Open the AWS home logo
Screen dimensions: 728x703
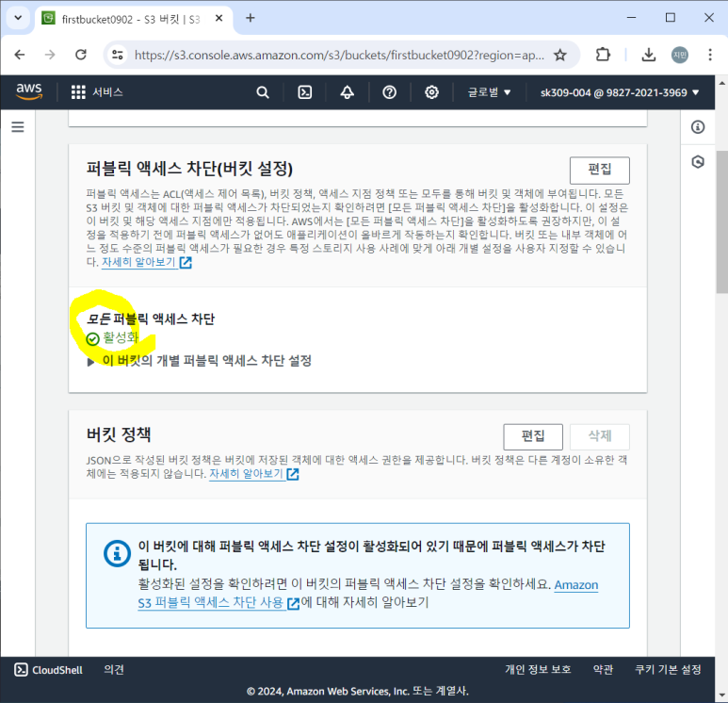29,91
